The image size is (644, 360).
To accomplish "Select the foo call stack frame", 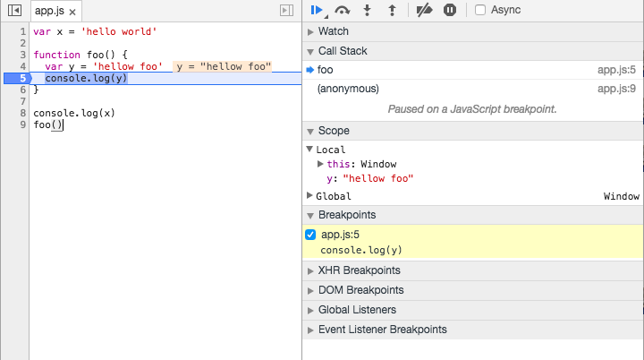I will [x=326, y=69].
